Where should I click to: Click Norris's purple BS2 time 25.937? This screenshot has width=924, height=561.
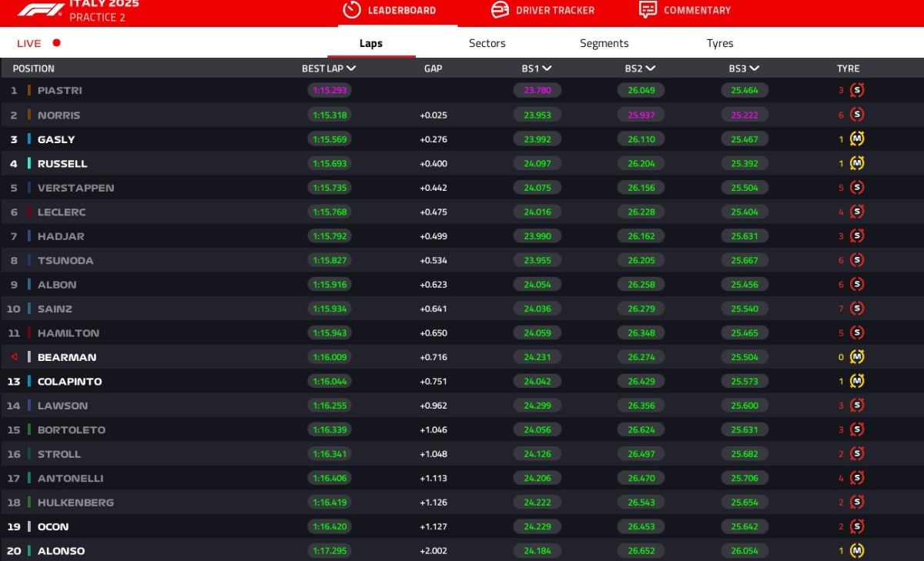click(x=641, y=115)
